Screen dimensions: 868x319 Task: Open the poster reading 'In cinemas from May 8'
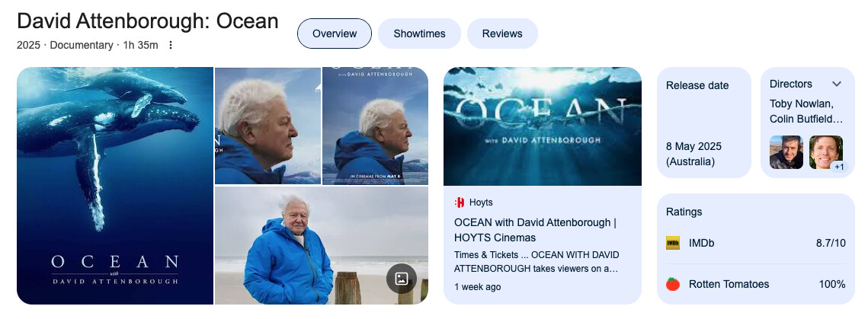coord(376,126)
